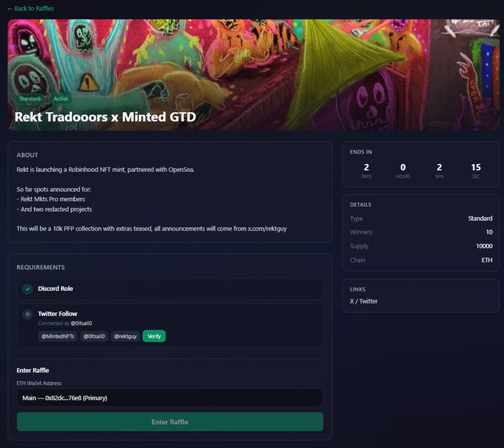Click the 10k PFP collection sentence

tap(151, 228)
